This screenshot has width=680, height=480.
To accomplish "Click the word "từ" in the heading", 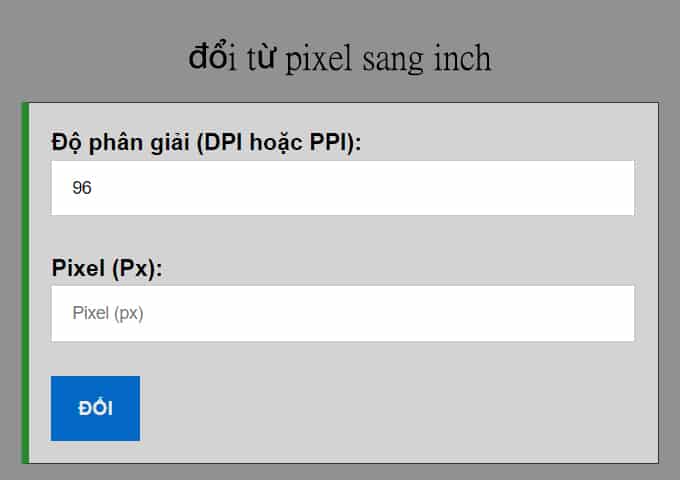I will pos(260,58).
